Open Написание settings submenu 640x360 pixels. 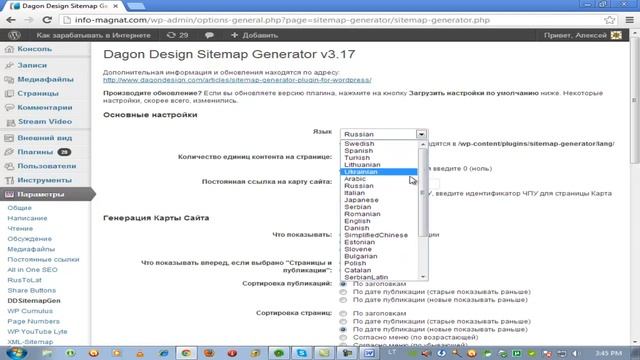point(27,218)
